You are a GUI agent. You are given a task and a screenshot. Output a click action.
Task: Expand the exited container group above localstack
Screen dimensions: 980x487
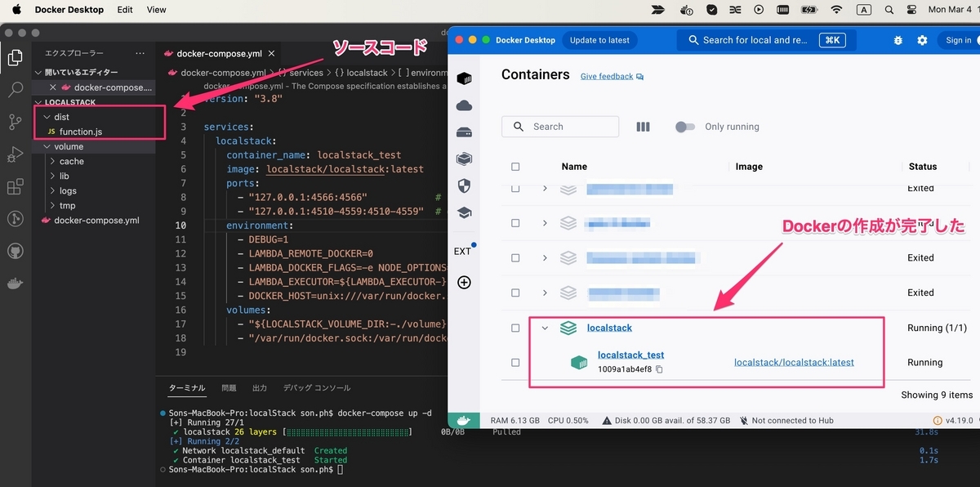pyautogui.click(x=546, y=293)
